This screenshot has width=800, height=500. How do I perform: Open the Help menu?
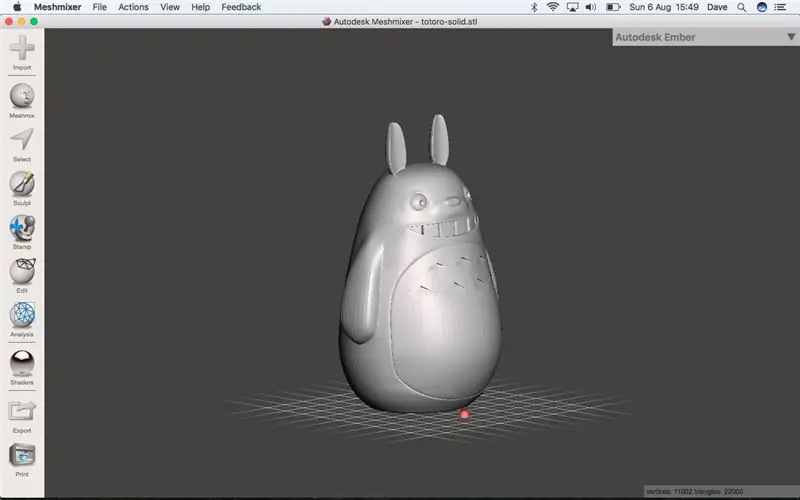pyautogui.click(x=201, y=7)
